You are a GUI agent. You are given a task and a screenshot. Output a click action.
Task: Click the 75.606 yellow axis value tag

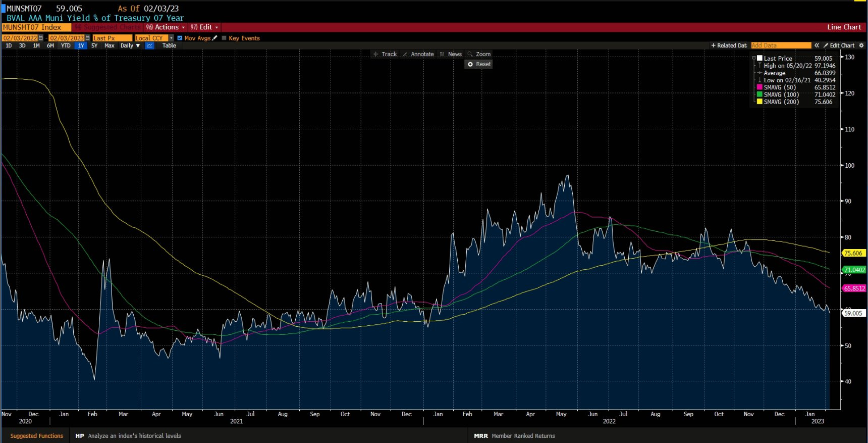(x=853, y=253)
